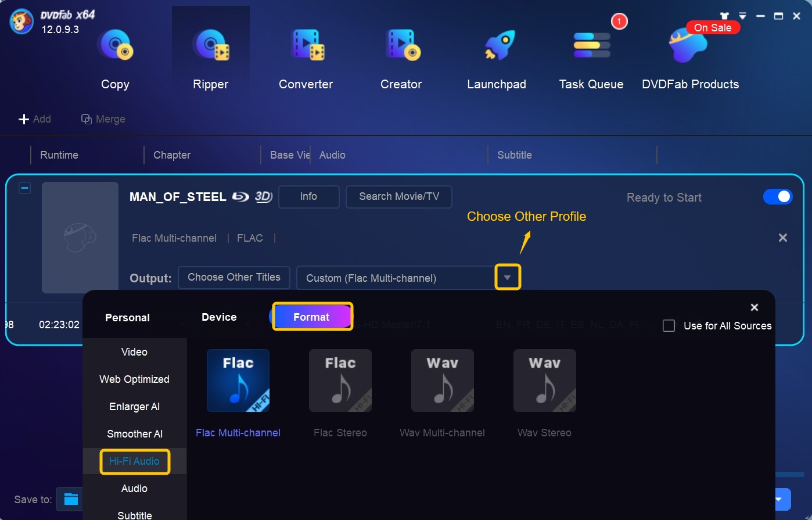
Task: Choose the Flac Multi-channel profile icon
Action: click(238, 381)
